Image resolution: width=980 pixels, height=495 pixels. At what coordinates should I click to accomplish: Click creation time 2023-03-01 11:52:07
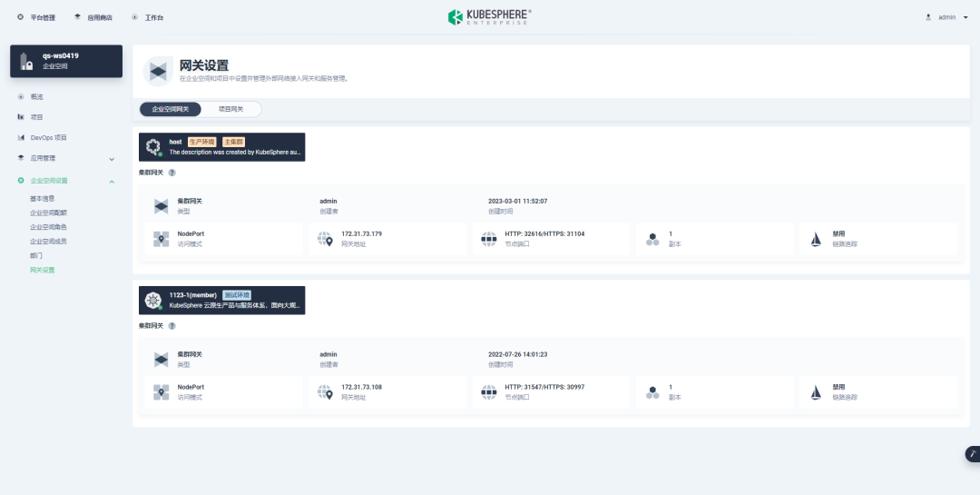tap(517, 202)
